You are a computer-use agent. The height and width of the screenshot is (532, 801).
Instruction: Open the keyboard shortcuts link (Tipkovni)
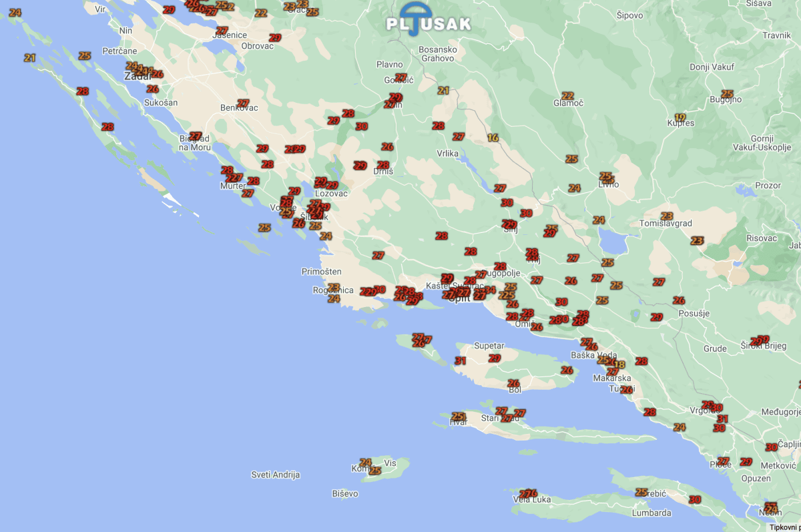click(784, 527)
